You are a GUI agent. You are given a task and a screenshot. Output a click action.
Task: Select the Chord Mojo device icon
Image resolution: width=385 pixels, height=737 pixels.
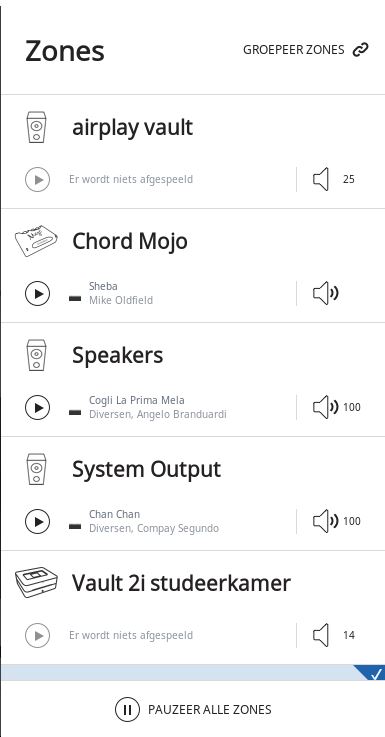[x=36, y=241]
